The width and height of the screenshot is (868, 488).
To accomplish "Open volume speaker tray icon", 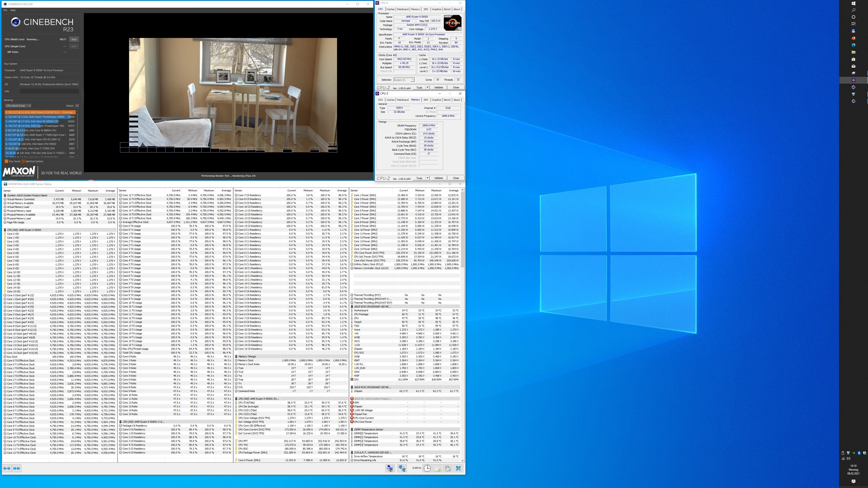I will (848, 458).
